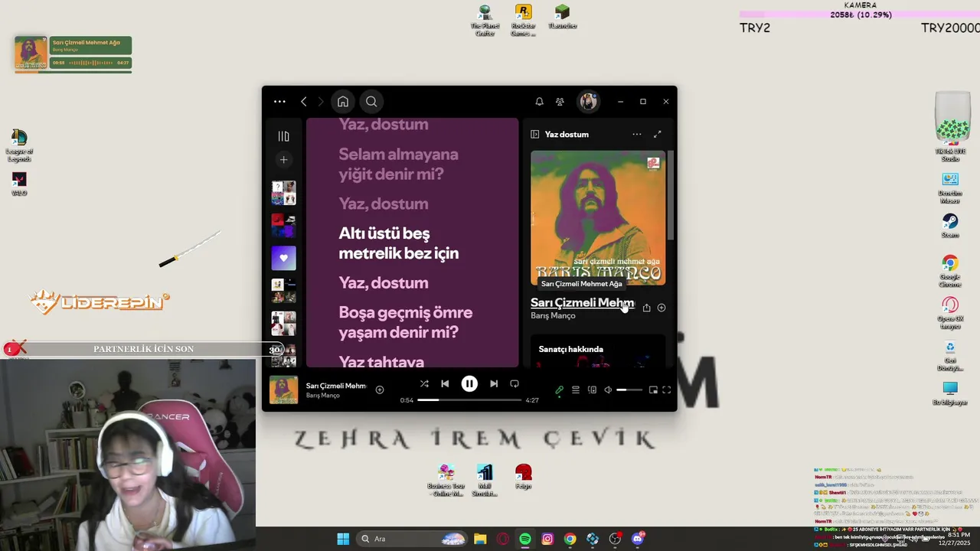The height and width of the screenshot is (551, 980).
Task: Jump to lyric 'Selam almayana yiğit denir mi?'
Action: point(398,164)
